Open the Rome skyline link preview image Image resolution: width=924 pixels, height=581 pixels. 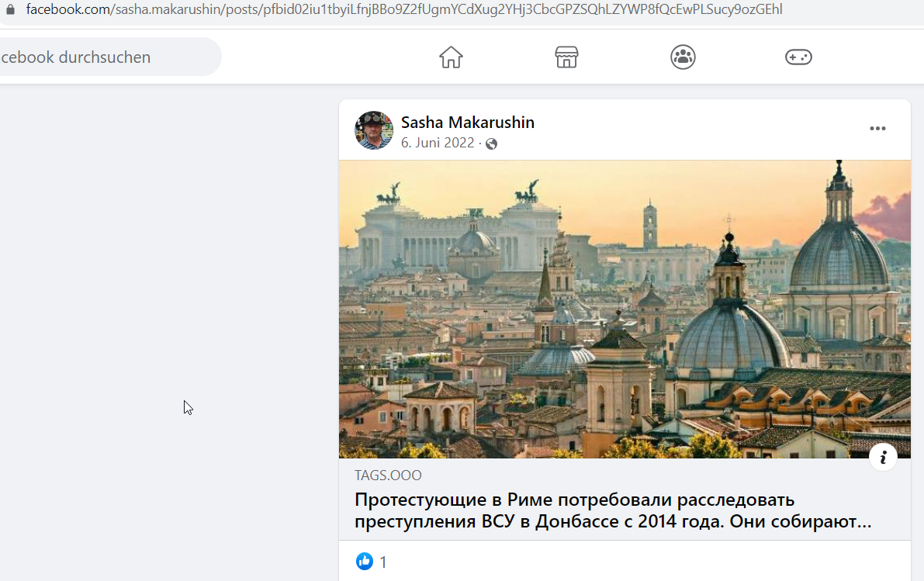coord(625,310)
